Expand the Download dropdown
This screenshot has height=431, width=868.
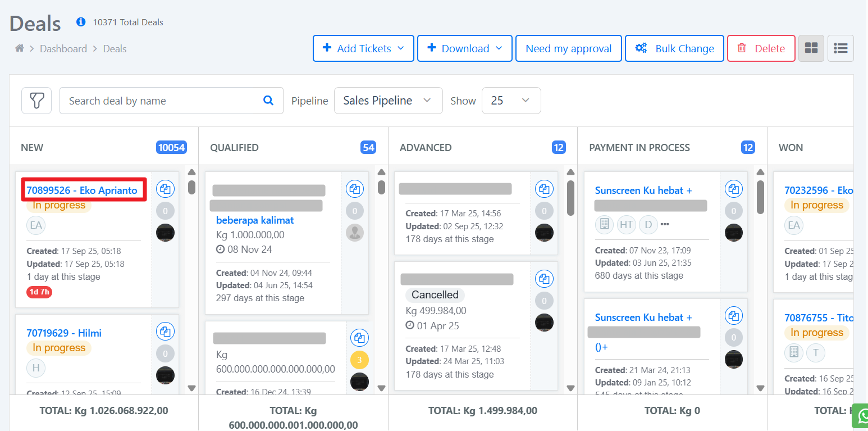[464, 48]
